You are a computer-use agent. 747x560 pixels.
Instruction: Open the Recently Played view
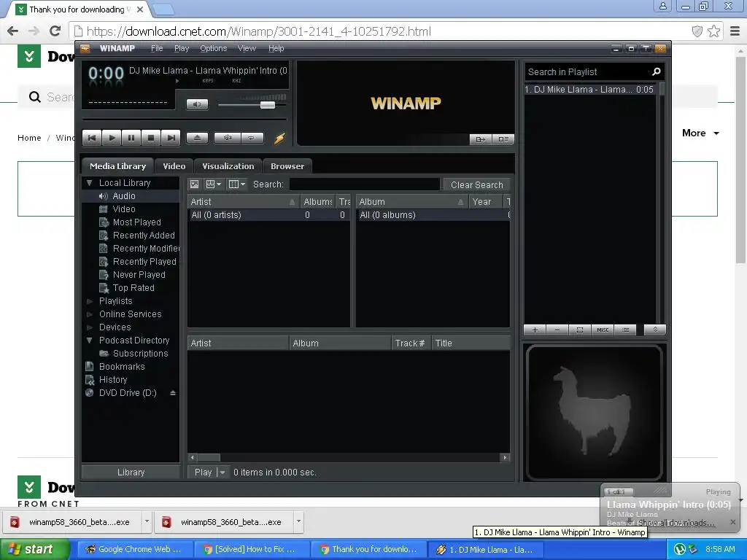(x=144, y=262)
